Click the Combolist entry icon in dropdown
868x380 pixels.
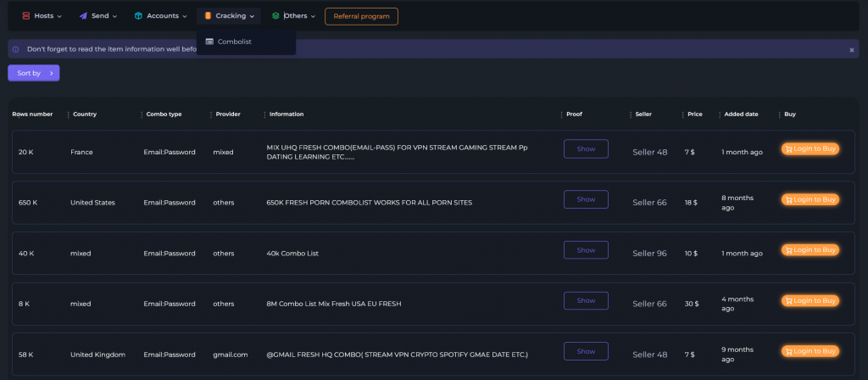pos(209,42)
